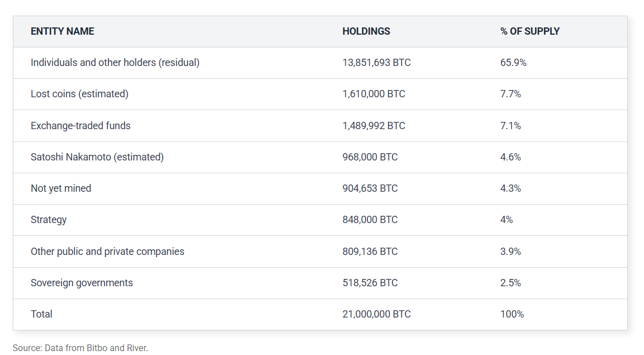Click the 4.3% supply value
The width and height of the screenshot is (644, 355).
(x=510, y=188)
